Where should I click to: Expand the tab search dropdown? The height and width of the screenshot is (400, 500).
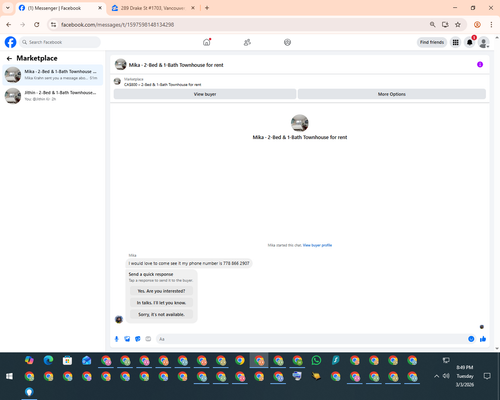point(8,8)
